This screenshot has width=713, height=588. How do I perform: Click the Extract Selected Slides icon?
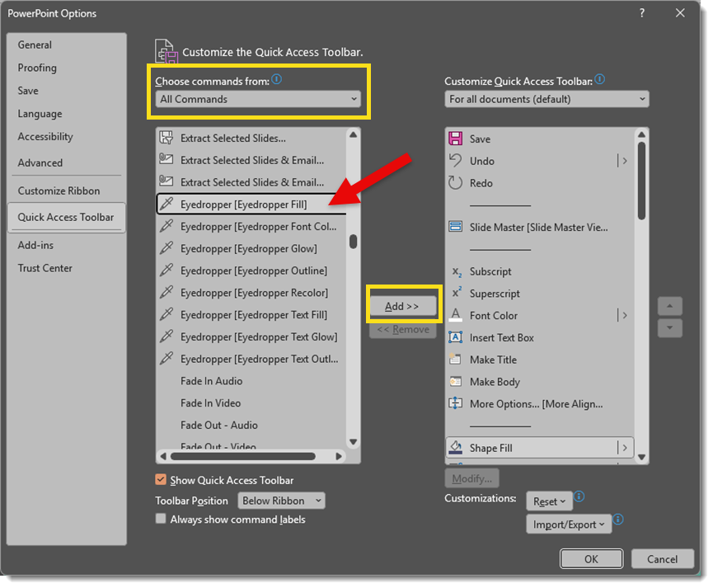click(x=167, y=138)
